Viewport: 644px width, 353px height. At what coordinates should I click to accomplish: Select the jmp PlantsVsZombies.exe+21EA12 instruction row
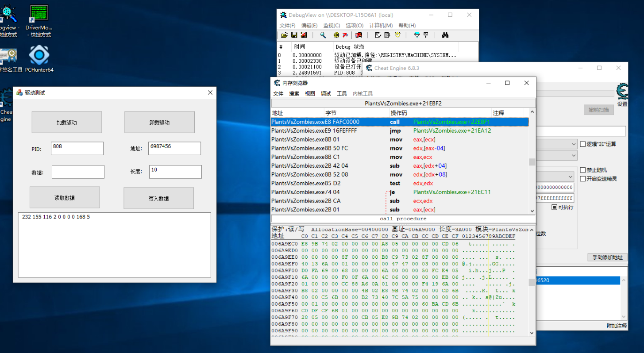(x=400, y=130)
